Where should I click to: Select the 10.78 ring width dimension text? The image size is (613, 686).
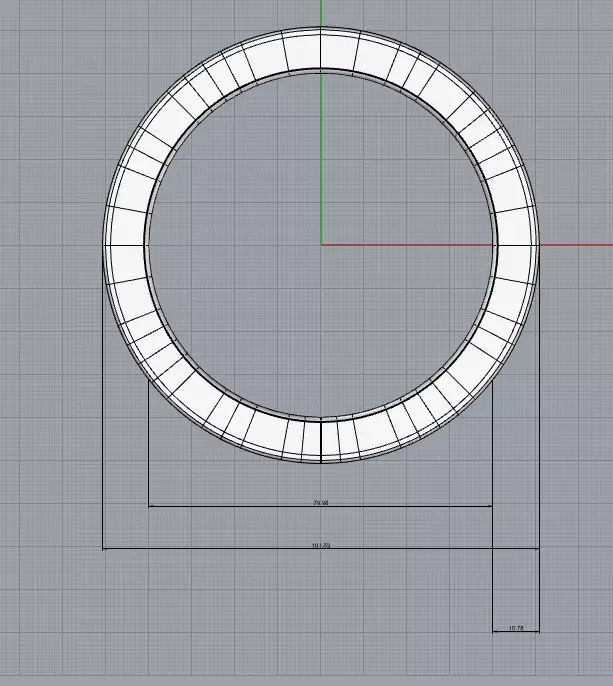pyautogui.click(x=516, y=628)
